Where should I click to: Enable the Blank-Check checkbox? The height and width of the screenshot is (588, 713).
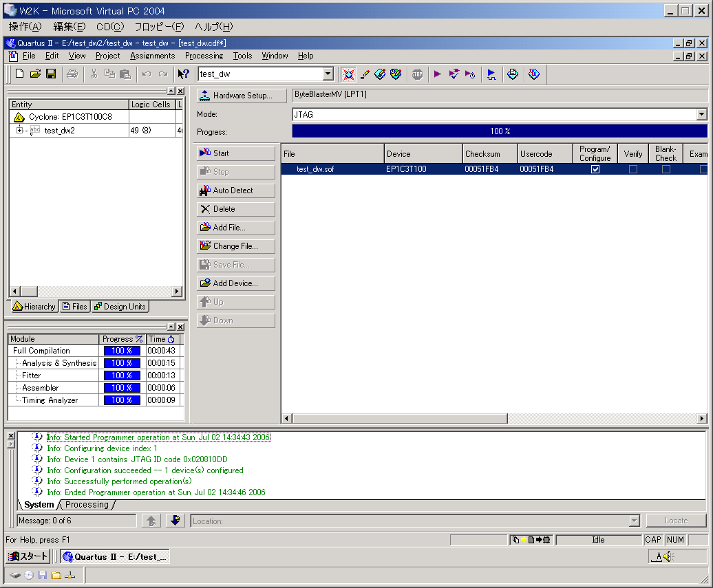coord(665,168)
